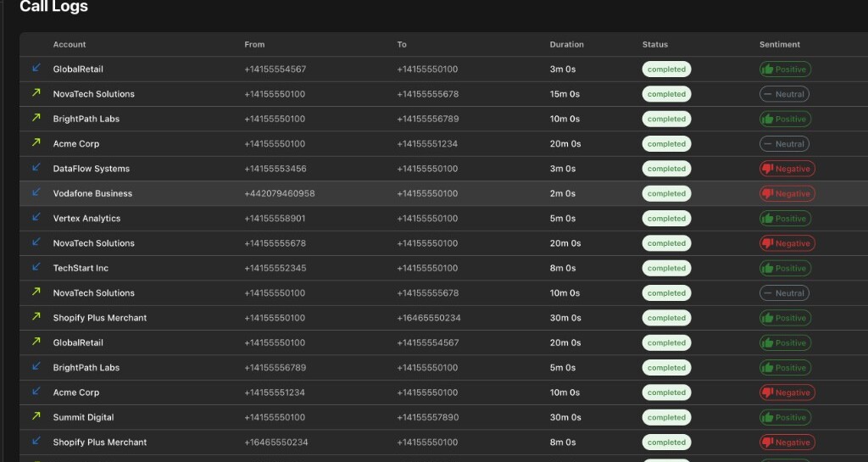This screenshot has width=868, height=462.
Task: Click thumbs-up Positive badge on TechStart Inc row
Action: (785, 269)
